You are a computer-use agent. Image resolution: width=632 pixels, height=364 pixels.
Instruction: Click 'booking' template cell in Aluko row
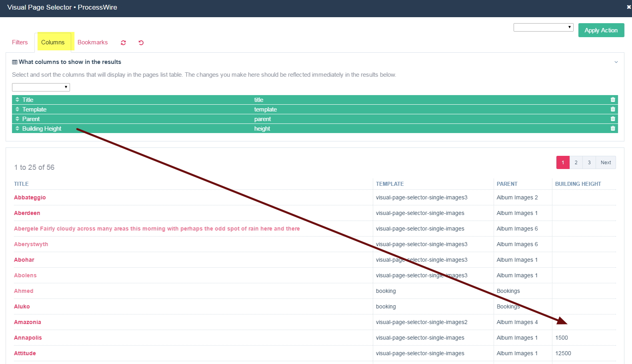click(386, 306)
